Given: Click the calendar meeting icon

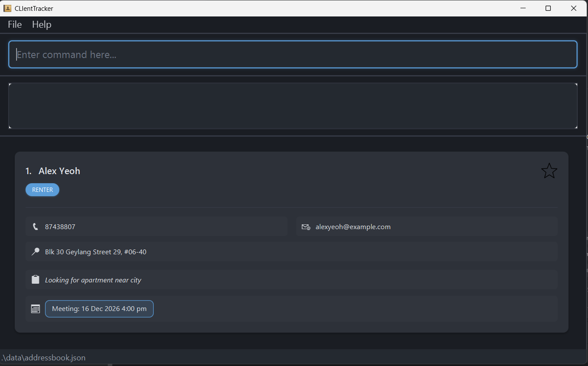Looking at the screenshot, I should pyautogui.click(x=36, y=309).
